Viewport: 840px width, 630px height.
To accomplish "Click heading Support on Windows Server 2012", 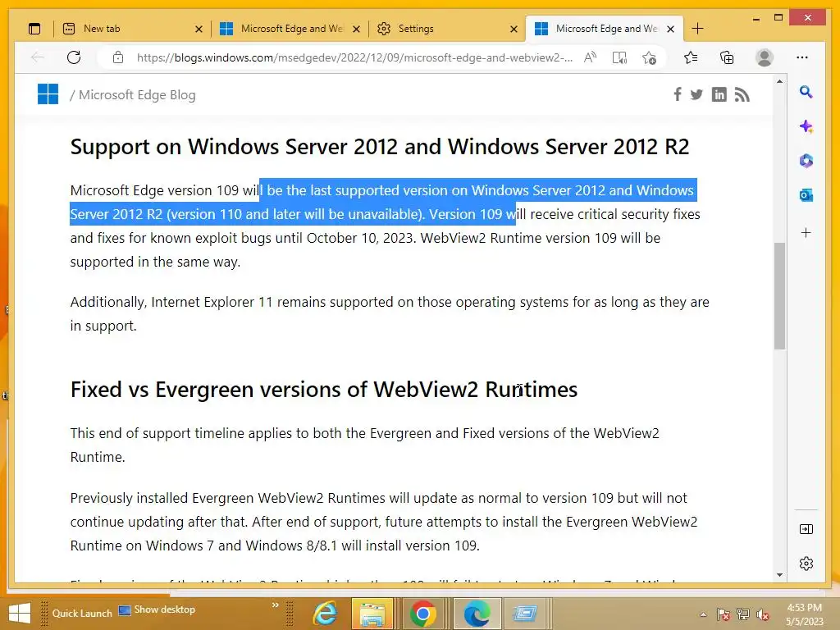I will 379,147.
